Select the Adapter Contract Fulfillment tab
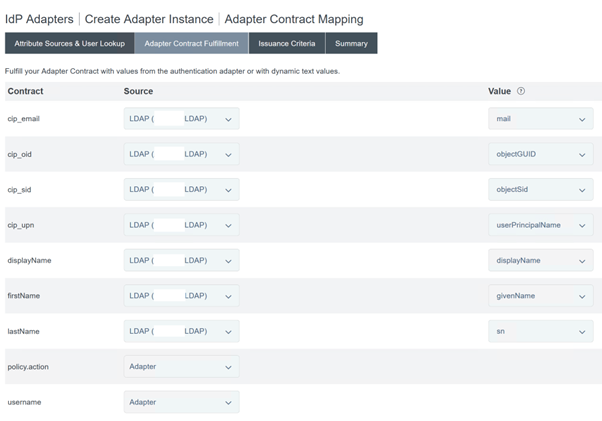The width and height of the screenshot is (602, 421). [191, 43]
